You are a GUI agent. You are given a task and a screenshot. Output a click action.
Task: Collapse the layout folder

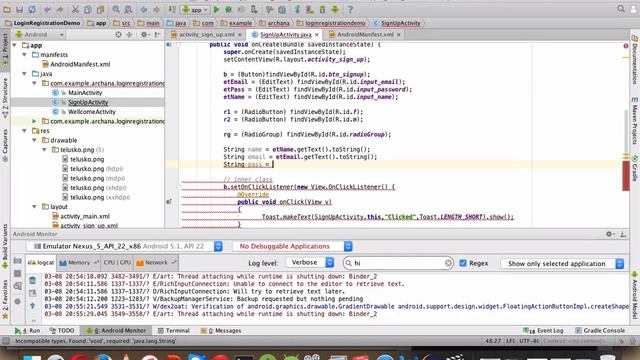34,207
